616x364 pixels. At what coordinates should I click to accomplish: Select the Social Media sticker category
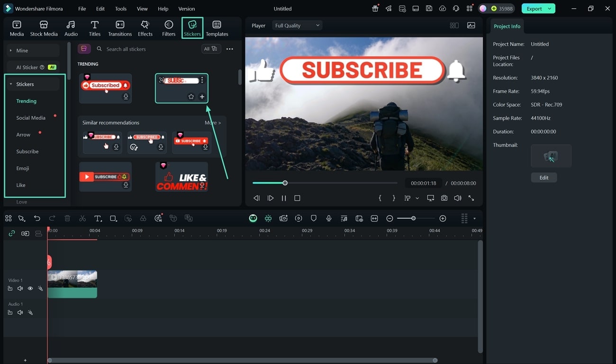(31, 118)
